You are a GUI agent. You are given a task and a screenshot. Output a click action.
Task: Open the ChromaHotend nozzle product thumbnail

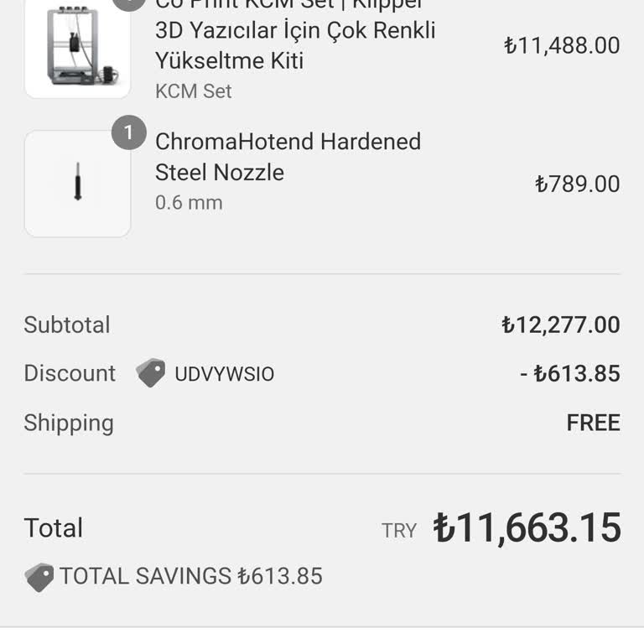(x=77, y=184)
